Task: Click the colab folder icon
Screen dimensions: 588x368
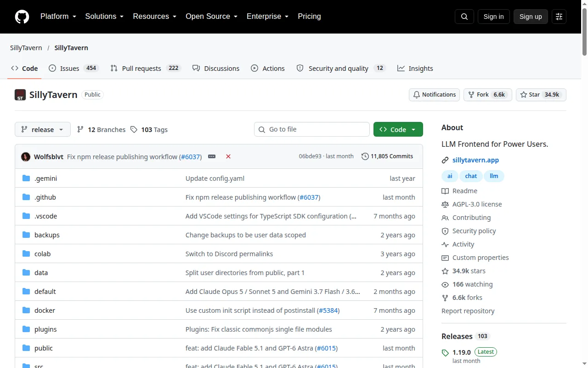Action: (x=26, y=254)
